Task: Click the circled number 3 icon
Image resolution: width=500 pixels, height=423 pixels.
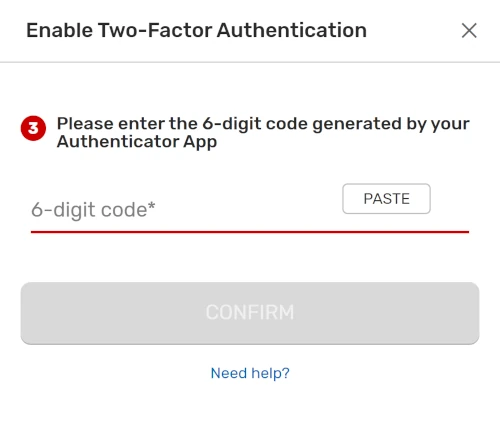Action: [x=33, y=128]
